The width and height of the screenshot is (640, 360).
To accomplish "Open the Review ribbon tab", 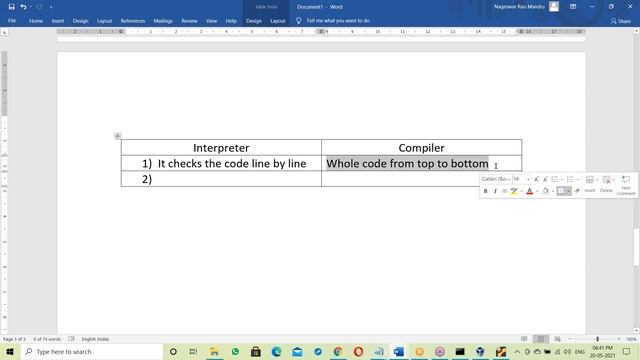I will click(189, 20).
